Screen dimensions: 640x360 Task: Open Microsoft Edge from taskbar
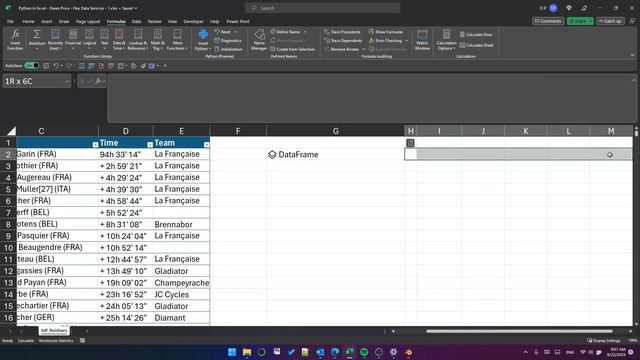coord(335,352)
